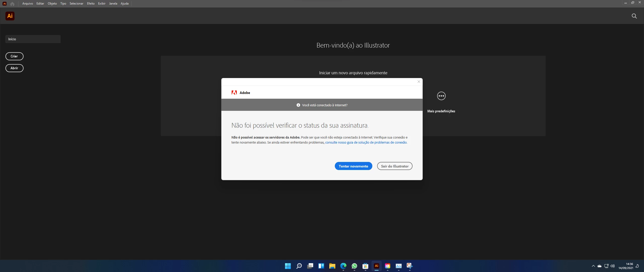Open the Efeito menu
644x272 pixels.
(91, 4)
